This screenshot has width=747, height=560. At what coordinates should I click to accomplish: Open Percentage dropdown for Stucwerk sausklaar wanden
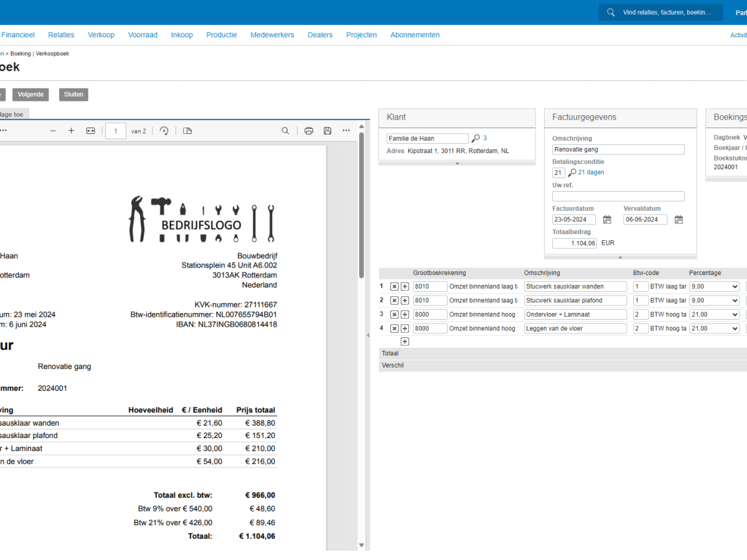tap(714, 286)
